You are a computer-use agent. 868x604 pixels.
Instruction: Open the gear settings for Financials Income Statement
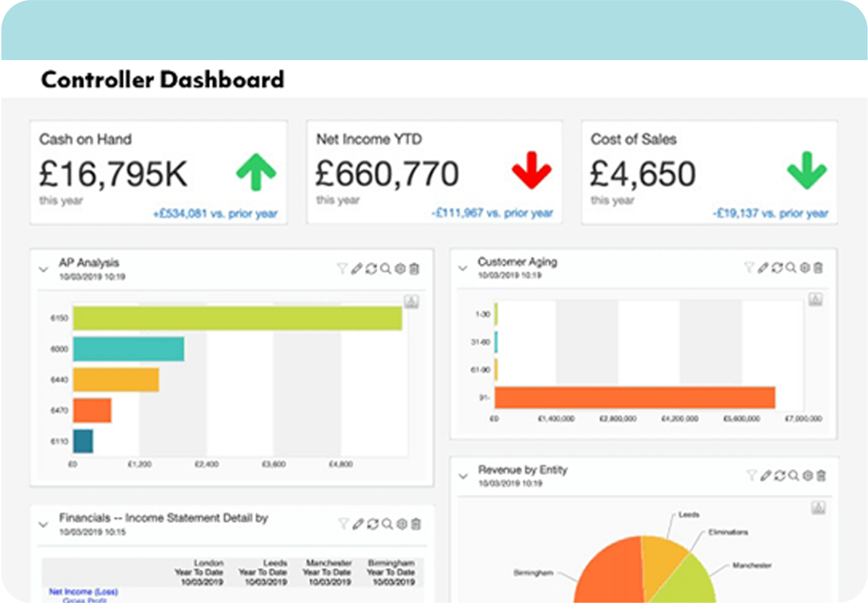tap(402, 524)
